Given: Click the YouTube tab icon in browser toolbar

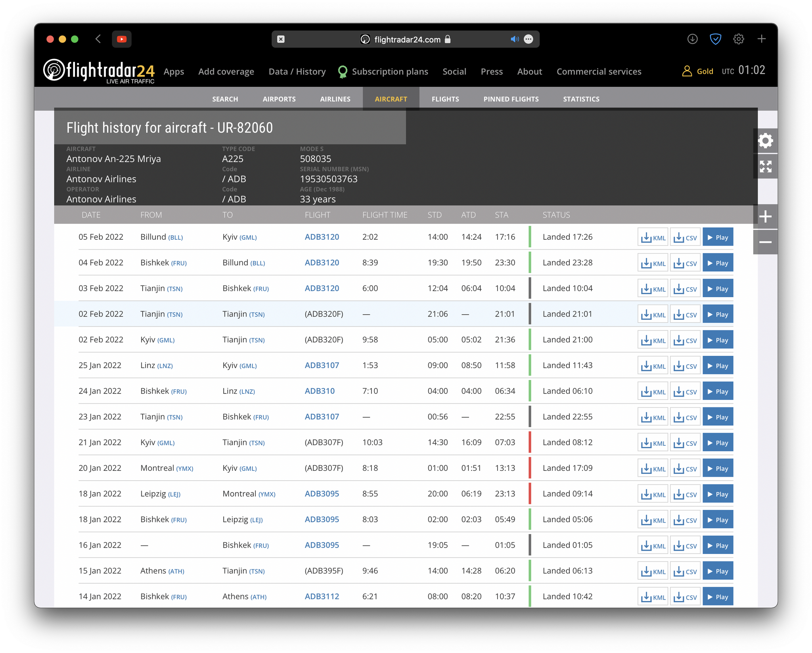Looking at the screenshot, I should [122, 39].
